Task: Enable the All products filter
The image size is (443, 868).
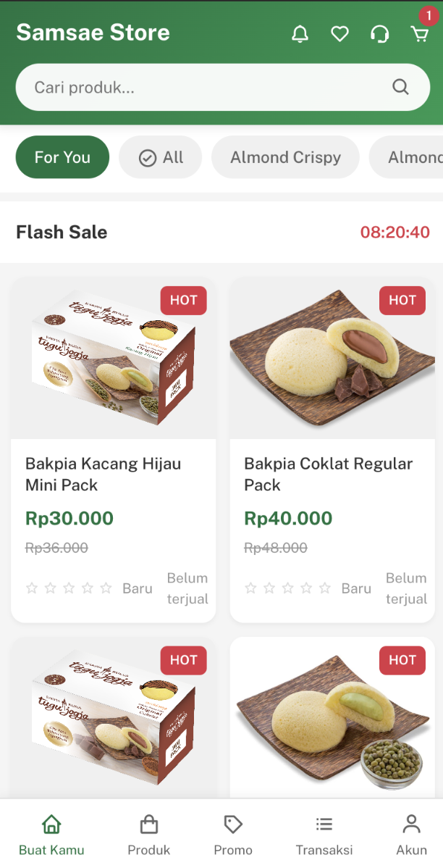Action: [x=160, y=157]
